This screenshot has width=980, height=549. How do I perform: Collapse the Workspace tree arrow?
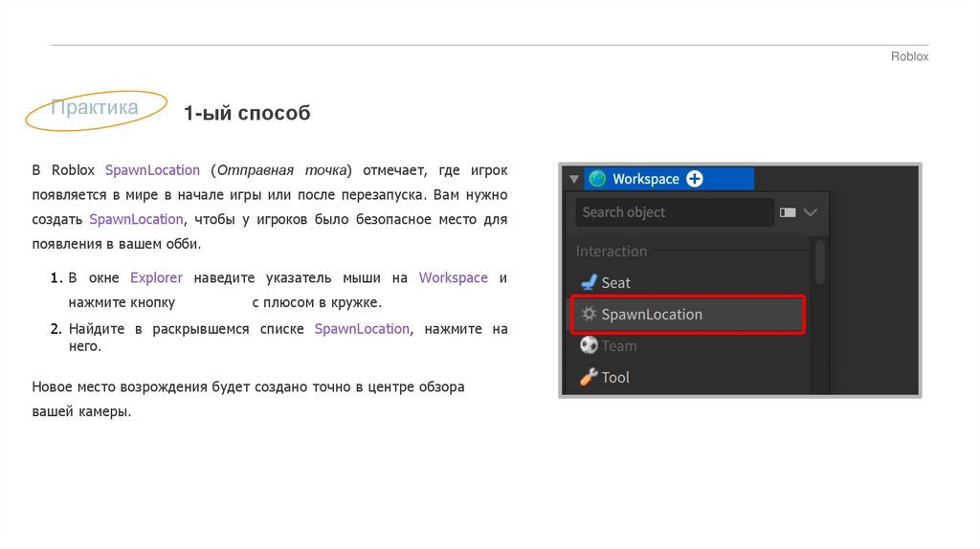click(574, 179)
